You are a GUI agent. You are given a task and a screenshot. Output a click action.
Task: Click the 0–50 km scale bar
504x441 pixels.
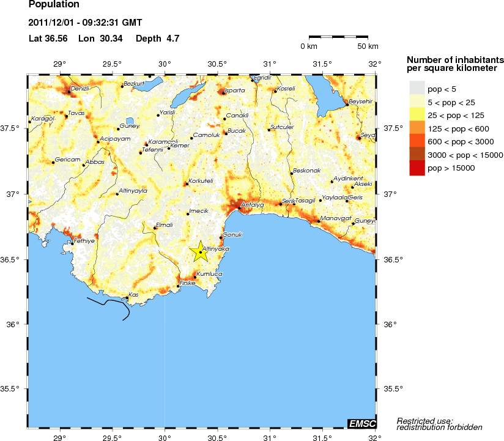(x=339, y=37)
